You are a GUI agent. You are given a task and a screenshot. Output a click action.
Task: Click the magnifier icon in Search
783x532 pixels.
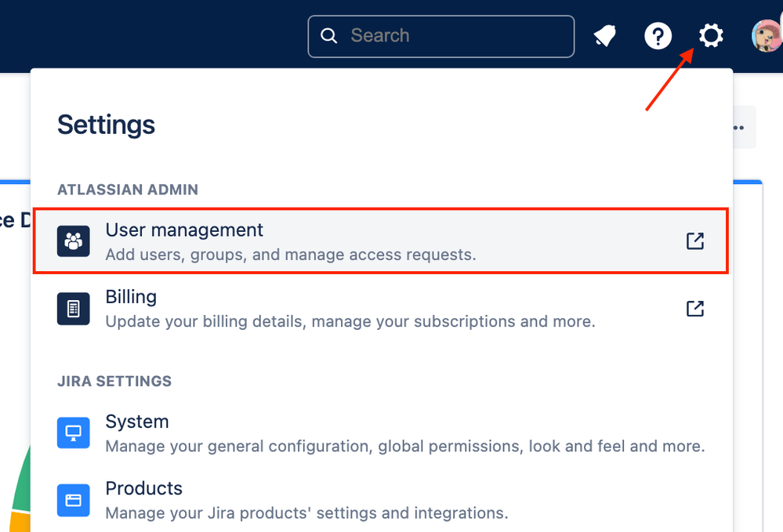pyautogui.click(x=328, y=36)
